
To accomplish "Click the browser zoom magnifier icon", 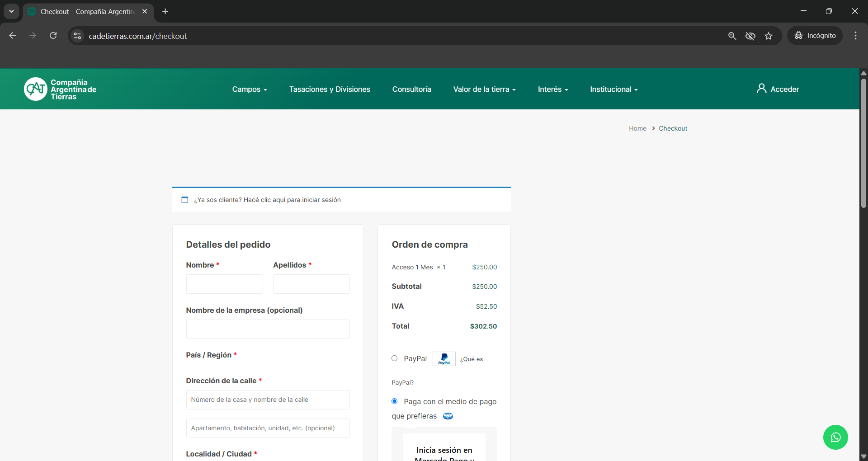I will 732,36.
